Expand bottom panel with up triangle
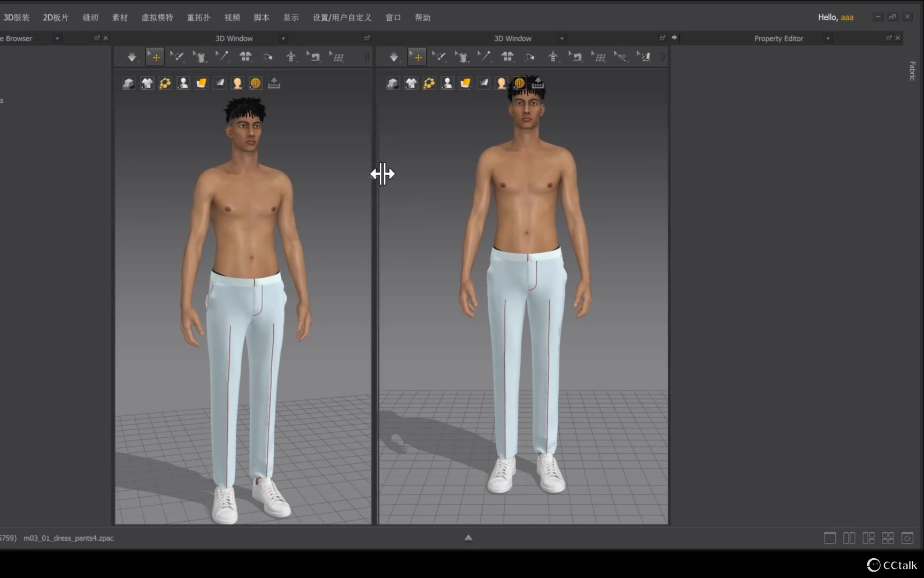This screenshot has height=578, width=924. coord(468,538)
